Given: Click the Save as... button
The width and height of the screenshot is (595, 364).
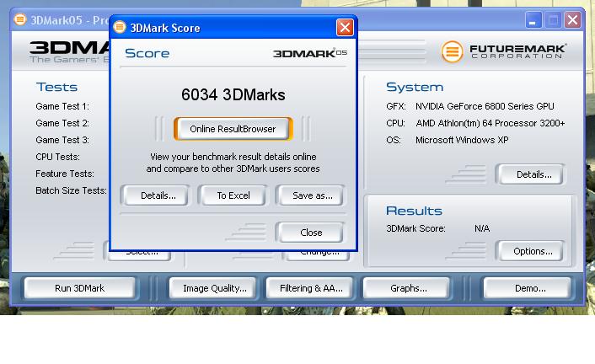Looking at the screenshot, I should (x=312, y=195).
